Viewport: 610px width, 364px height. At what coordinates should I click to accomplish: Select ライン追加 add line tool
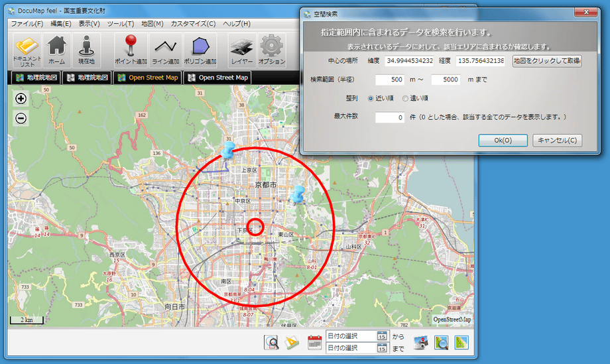[x=165, y=50]
